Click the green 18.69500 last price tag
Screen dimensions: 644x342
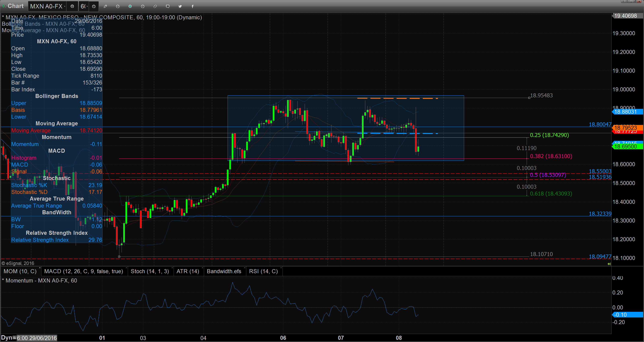coord(627,146)
